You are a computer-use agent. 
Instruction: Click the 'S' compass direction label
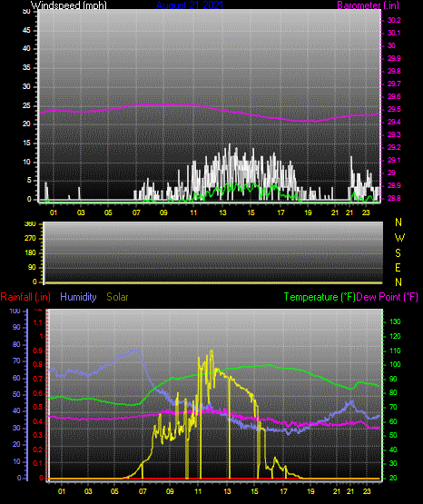398,253
